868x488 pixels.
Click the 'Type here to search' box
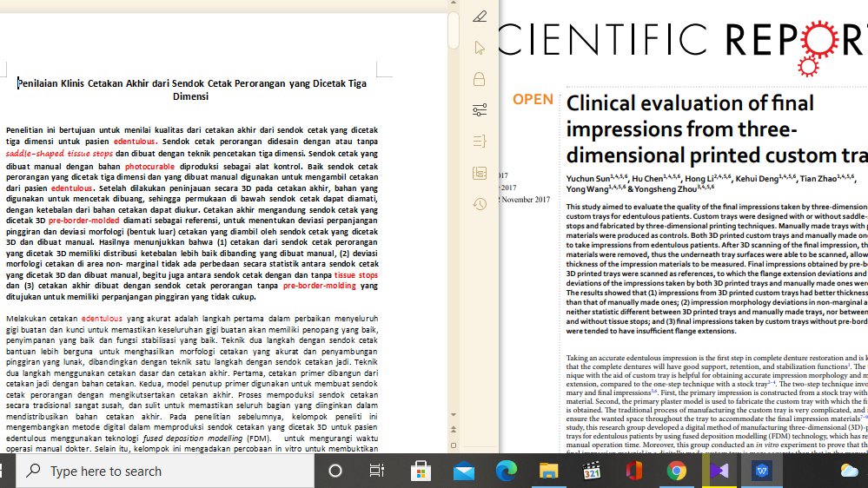[164, 471]
